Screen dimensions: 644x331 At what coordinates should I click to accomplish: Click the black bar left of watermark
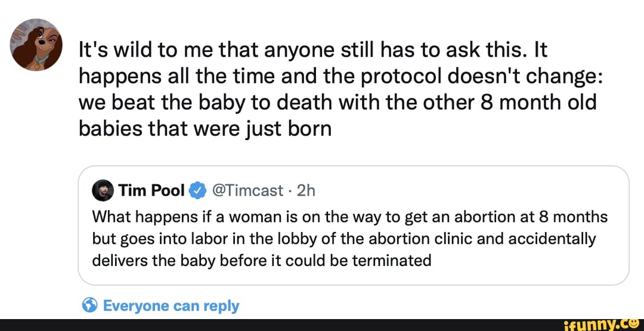268,325
